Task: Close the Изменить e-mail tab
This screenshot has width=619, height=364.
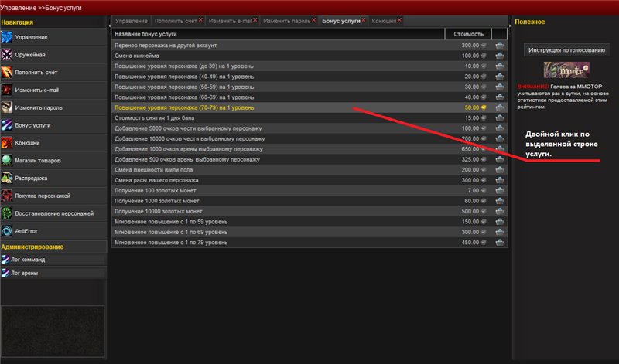Action: 256,20
